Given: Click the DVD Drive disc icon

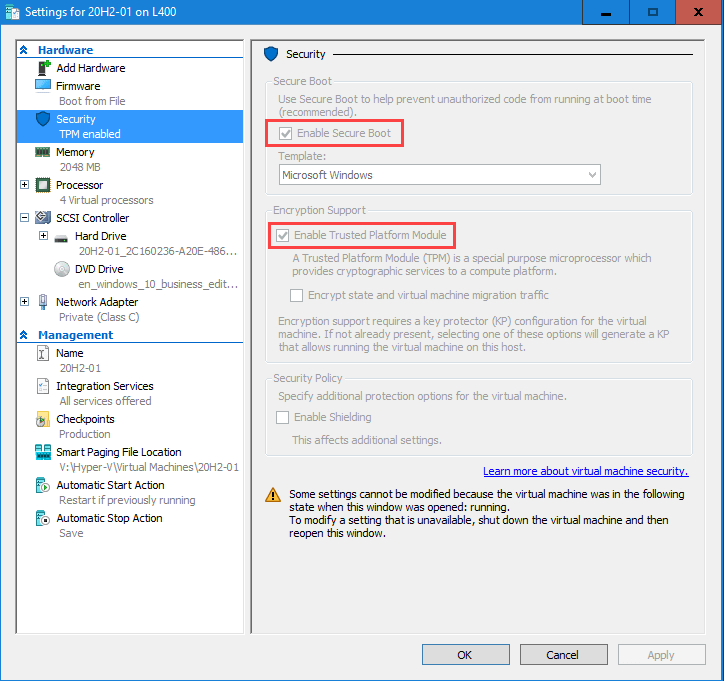Looking at the screenshot, I should (61, 269).
